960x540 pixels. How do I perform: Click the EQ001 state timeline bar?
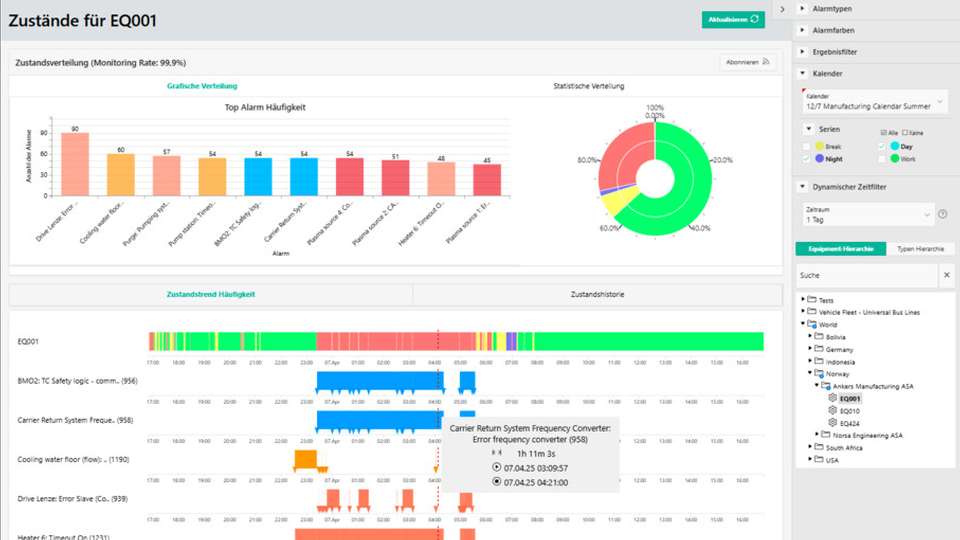456,341
